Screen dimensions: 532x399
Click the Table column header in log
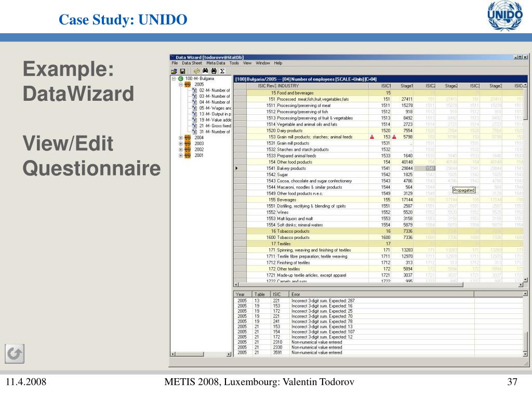coord(261,295)
